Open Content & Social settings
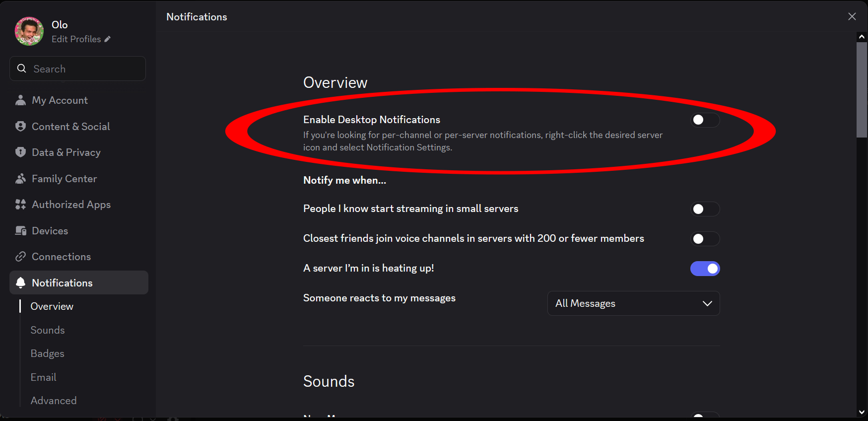 [x=70, y=127]
